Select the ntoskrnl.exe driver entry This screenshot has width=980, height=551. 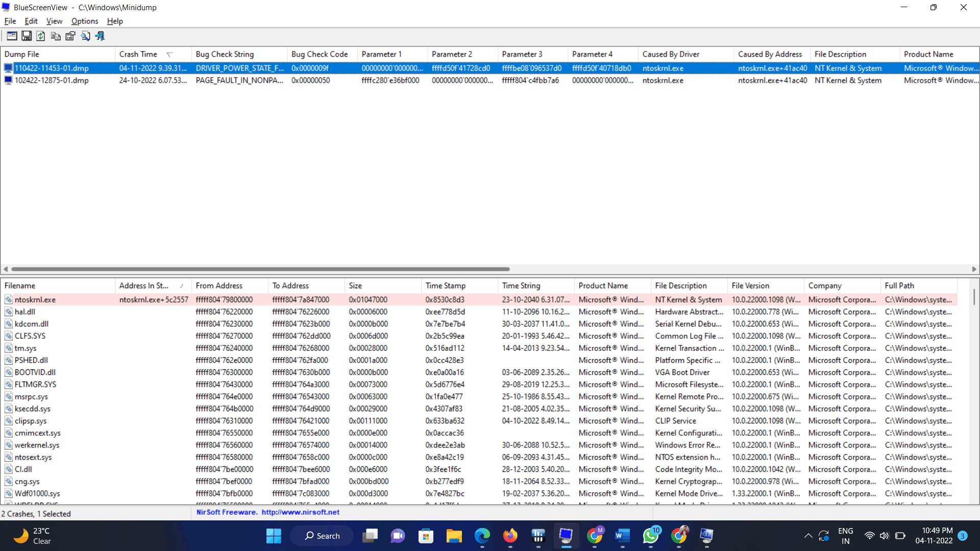tap(35, 299)
